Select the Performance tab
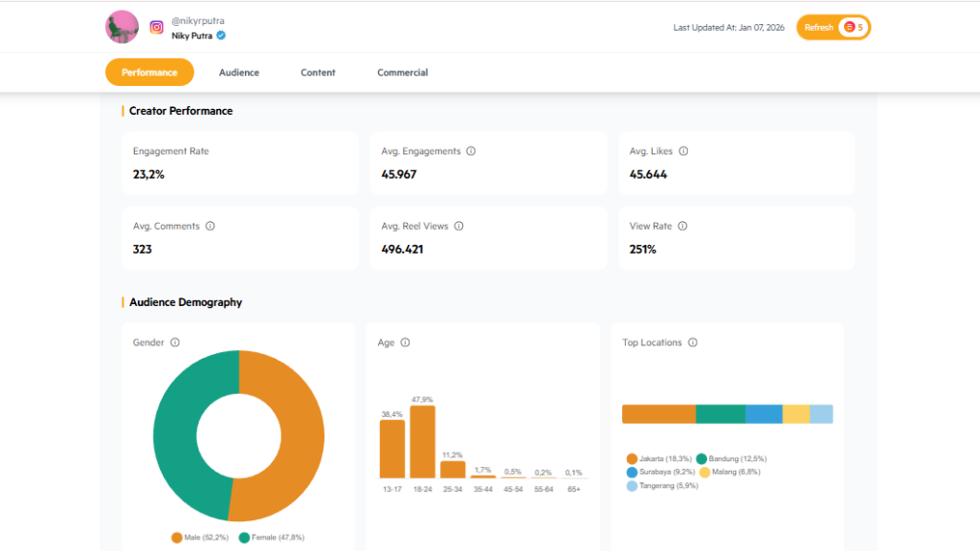This screenshot has height=551, width=980. (149, 73)
